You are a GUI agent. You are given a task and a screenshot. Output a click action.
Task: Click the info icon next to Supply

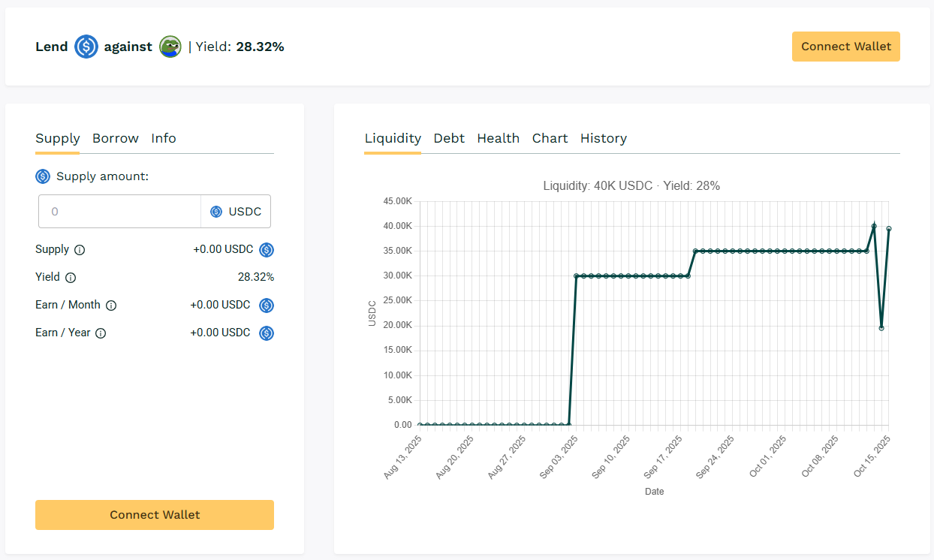80,250
